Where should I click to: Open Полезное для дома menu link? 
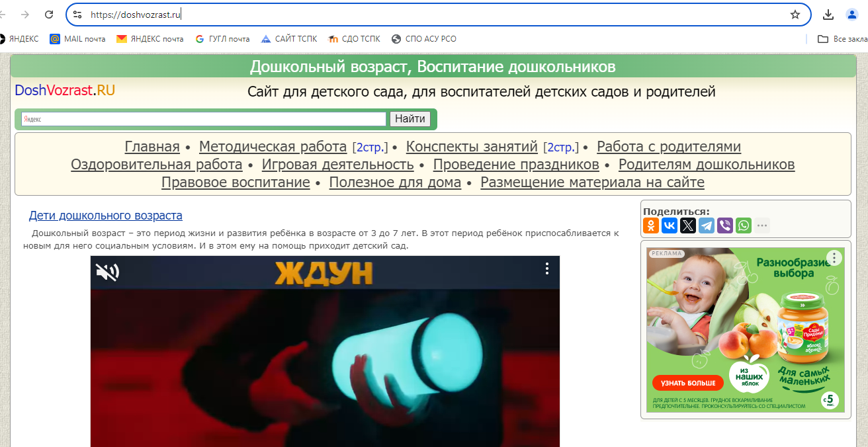point(395,183)
